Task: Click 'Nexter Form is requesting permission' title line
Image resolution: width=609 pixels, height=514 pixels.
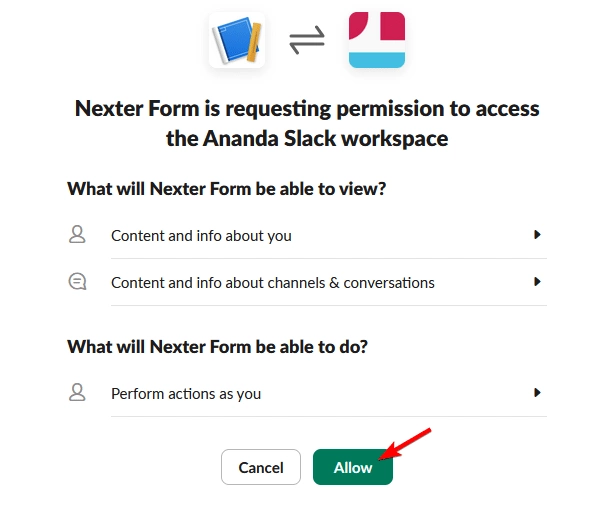Action: point(307,108)
